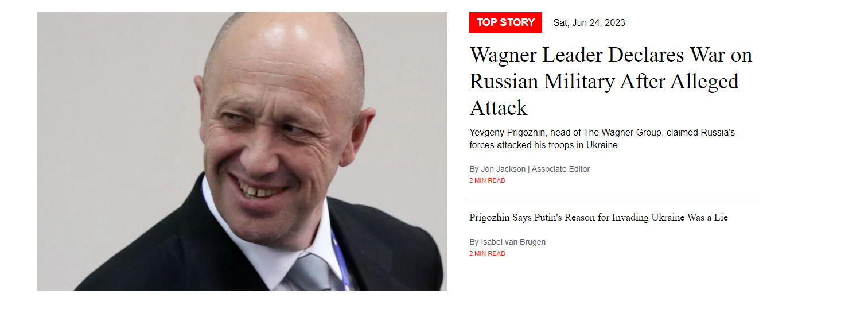Image resolution: width=868 pixels, height=309 pixels.
Task: Click the gray tie in the photo
Action: pyautogui.click(x=310, y=272)
